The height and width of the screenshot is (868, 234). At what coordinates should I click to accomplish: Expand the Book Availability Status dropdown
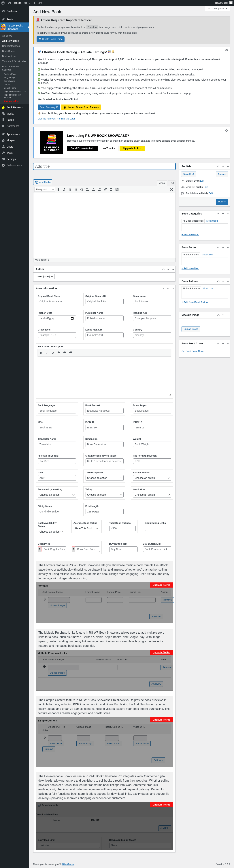tap(51, 532)
